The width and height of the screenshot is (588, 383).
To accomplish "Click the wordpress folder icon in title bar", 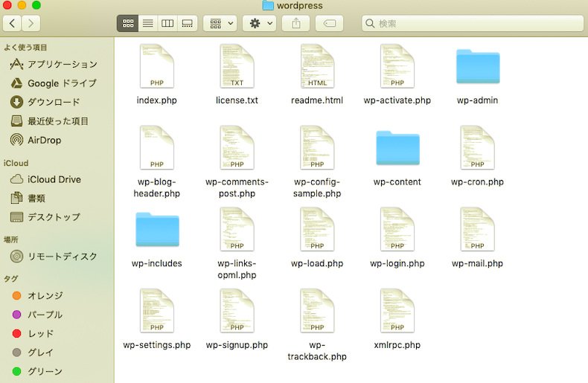I will coord(268,5).
